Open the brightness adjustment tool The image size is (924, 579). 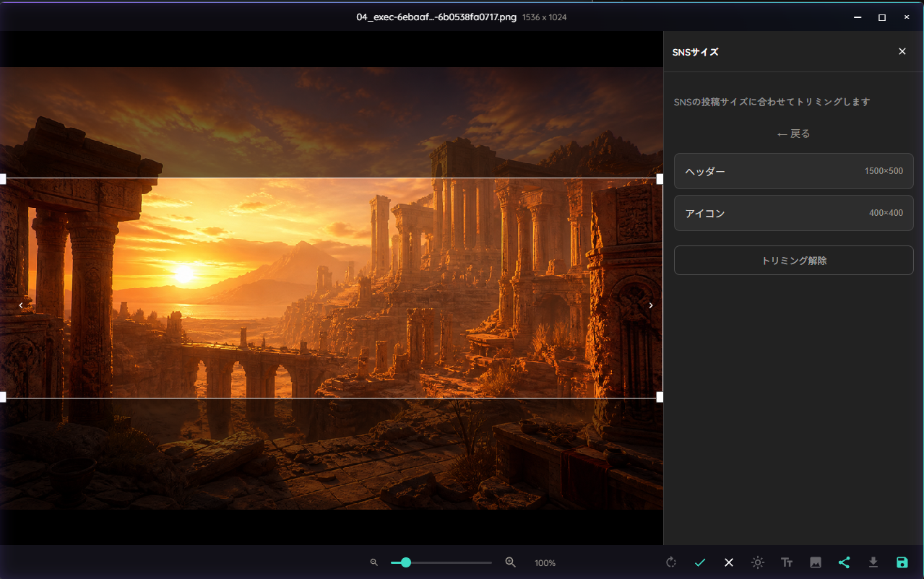(x=758, y=562)
